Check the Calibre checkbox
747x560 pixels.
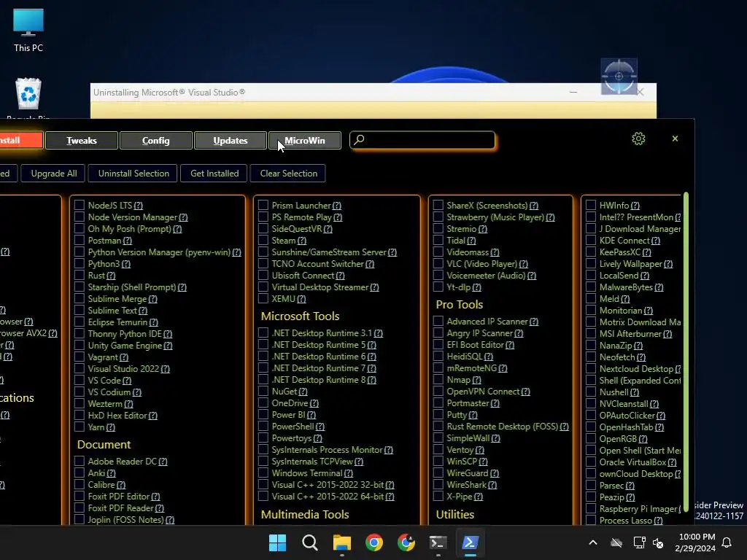pos(80,484)
